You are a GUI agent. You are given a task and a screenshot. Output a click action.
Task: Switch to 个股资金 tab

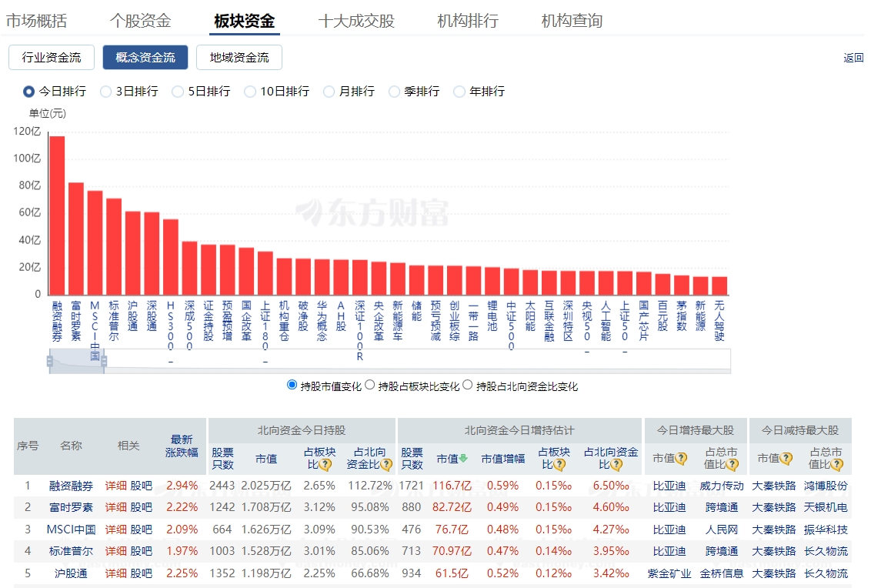(140, 21)
